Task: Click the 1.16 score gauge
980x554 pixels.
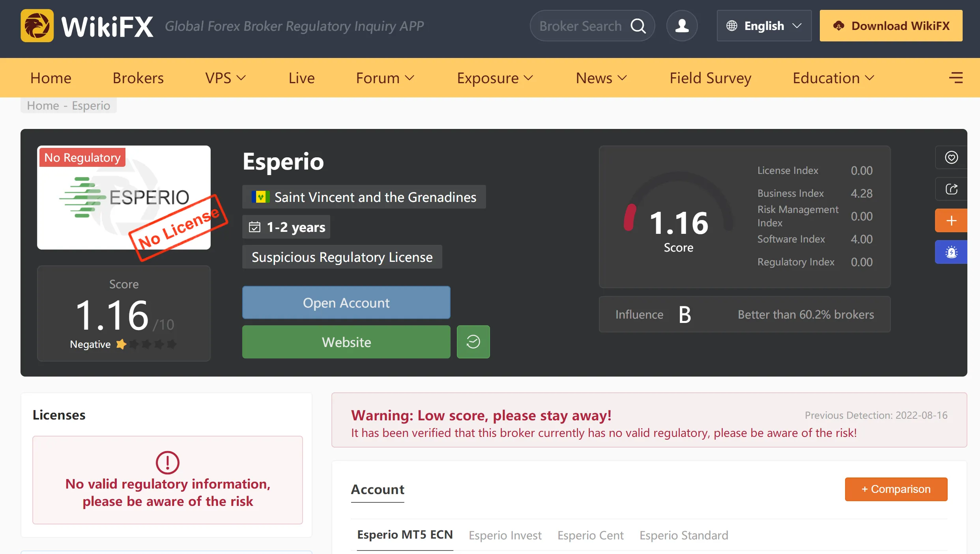Action: tap(678, 213)
